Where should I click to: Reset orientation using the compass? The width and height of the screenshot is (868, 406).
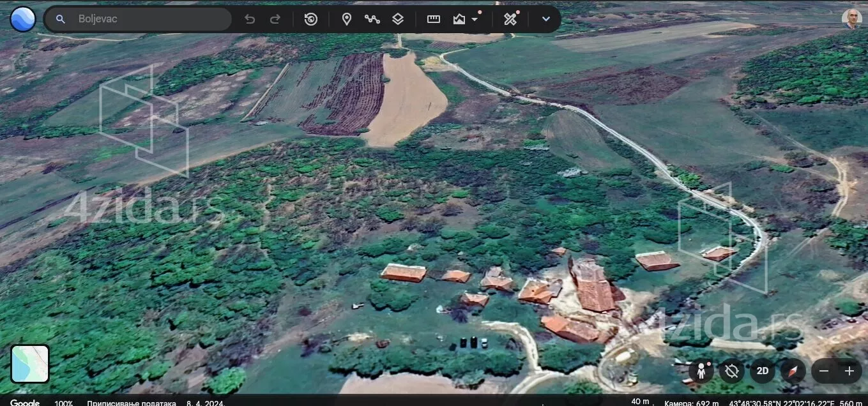[x=793, y=371]
